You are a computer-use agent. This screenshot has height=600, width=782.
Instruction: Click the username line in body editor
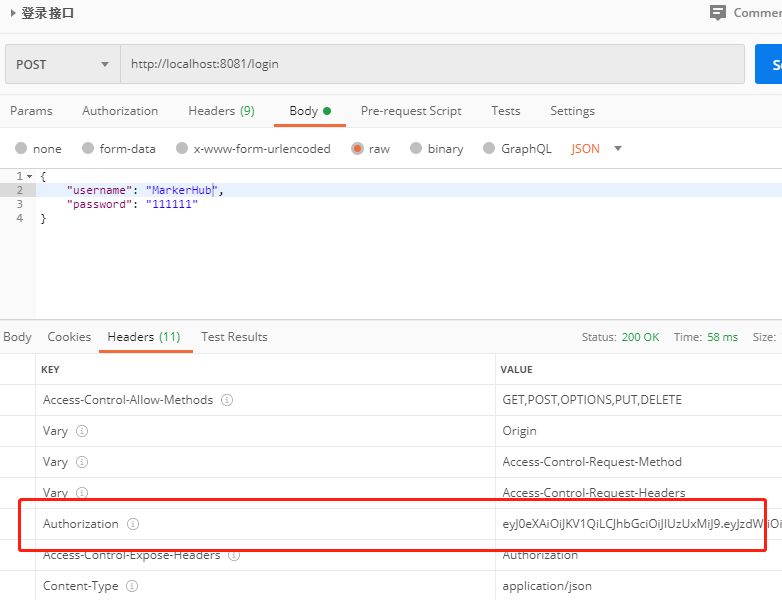(408, 190)
